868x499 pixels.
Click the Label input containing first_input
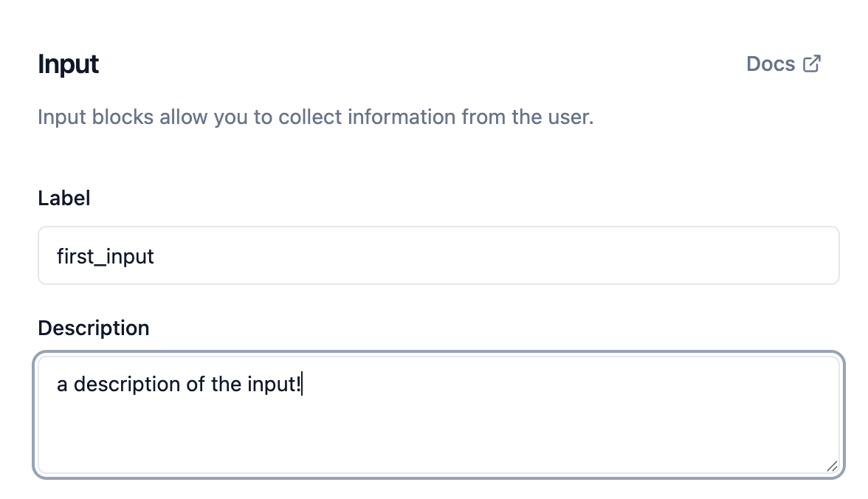pyautogui.click(x=438, y=255)
